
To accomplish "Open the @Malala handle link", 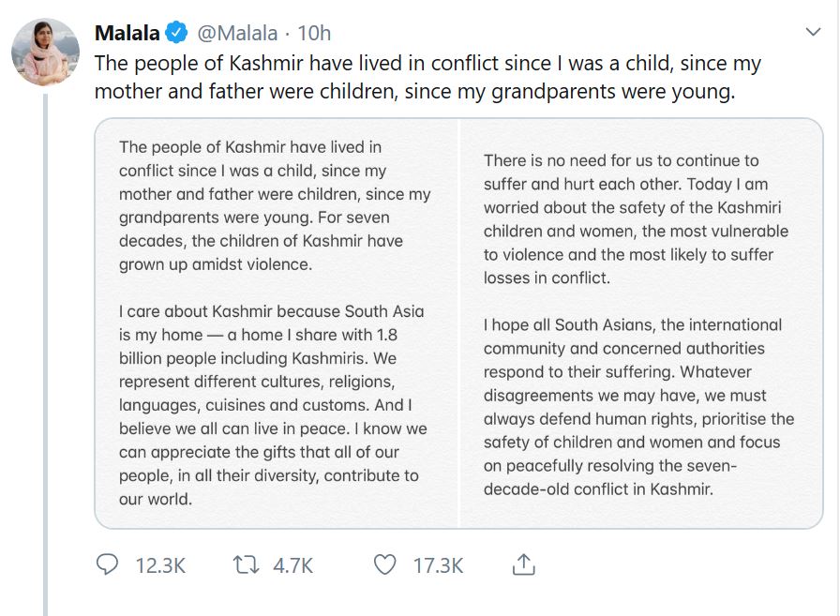I will pyautogui.click(x=237, y=34).
